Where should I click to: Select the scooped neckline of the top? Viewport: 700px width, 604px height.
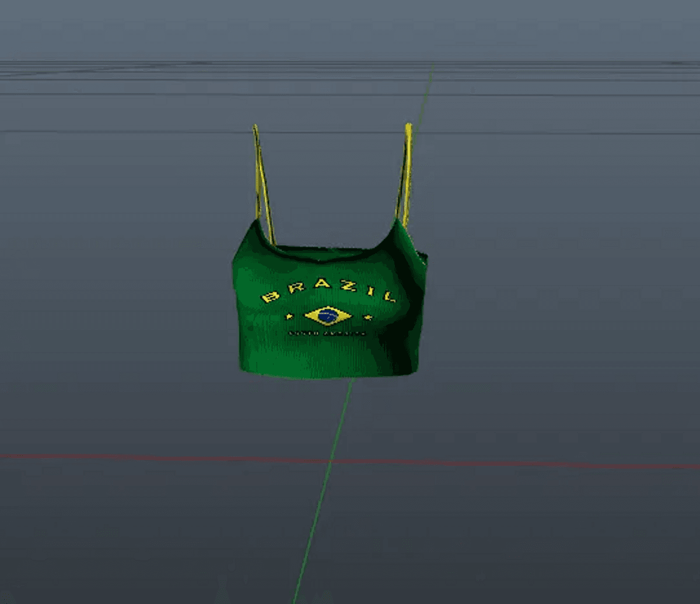click(327, 252)
